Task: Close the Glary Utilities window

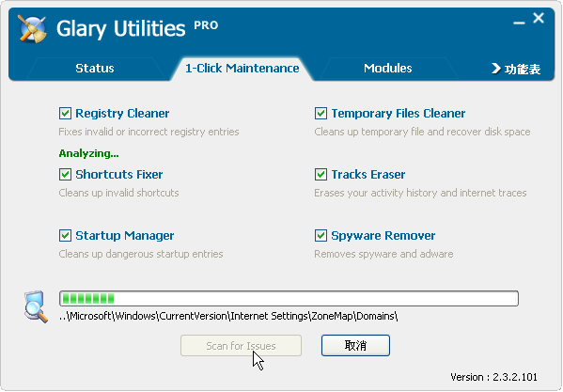Action: (x=539, y=18)
